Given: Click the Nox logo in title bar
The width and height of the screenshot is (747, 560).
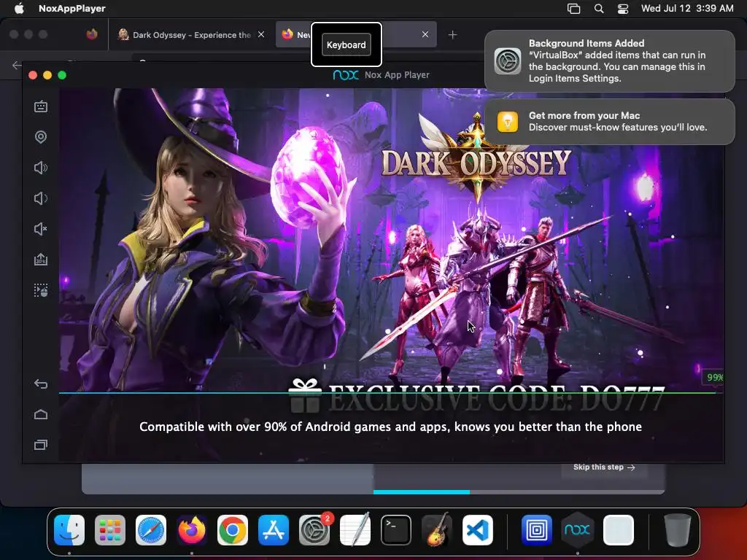Looking at the screenshot, I should coord(346,75).
